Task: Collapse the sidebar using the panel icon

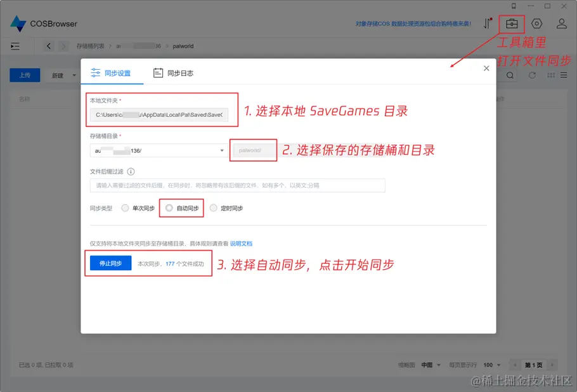Action: 16,46
